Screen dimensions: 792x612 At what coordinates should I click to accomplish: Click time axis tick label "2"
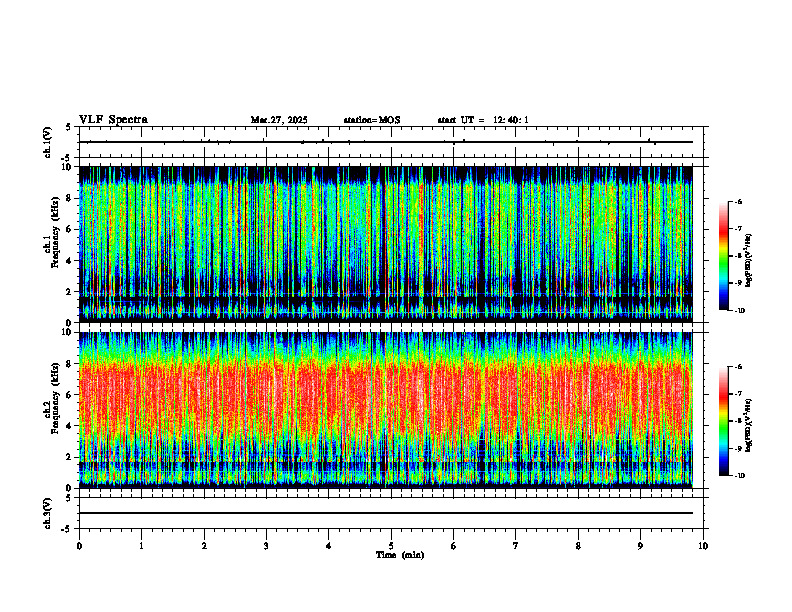(x=204, y=546)
